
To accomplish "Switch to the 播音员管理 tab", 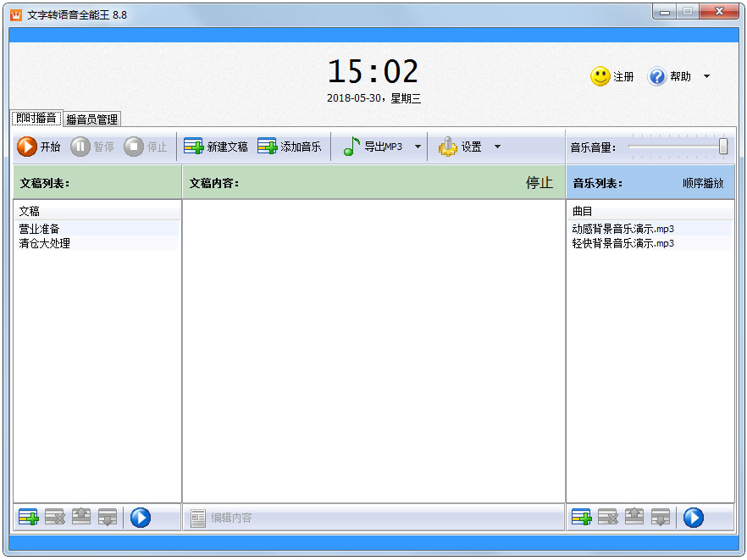I will point(92,119).
